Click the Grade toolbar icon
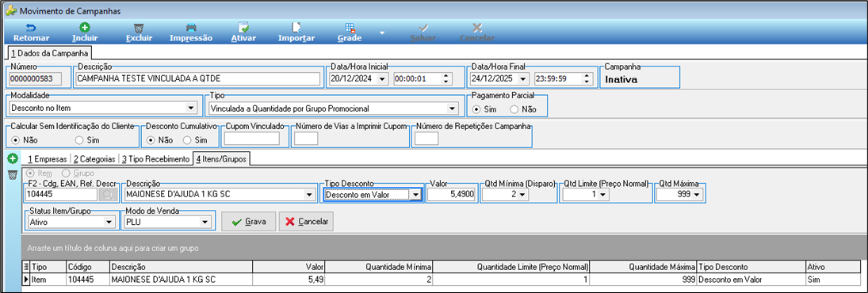Image resolution: width=868 pixels, height=293 pixels. coord(350,27)
